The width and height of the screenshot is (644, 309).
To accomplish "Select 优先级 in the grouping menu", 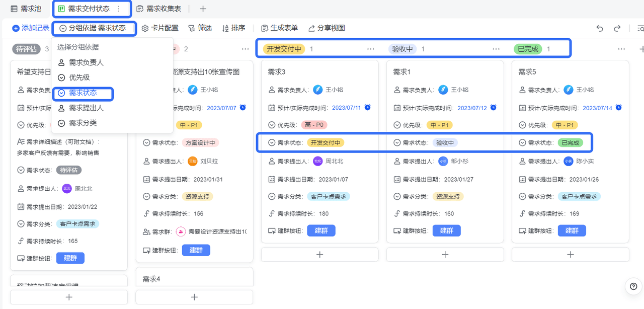I will (79, 78).
